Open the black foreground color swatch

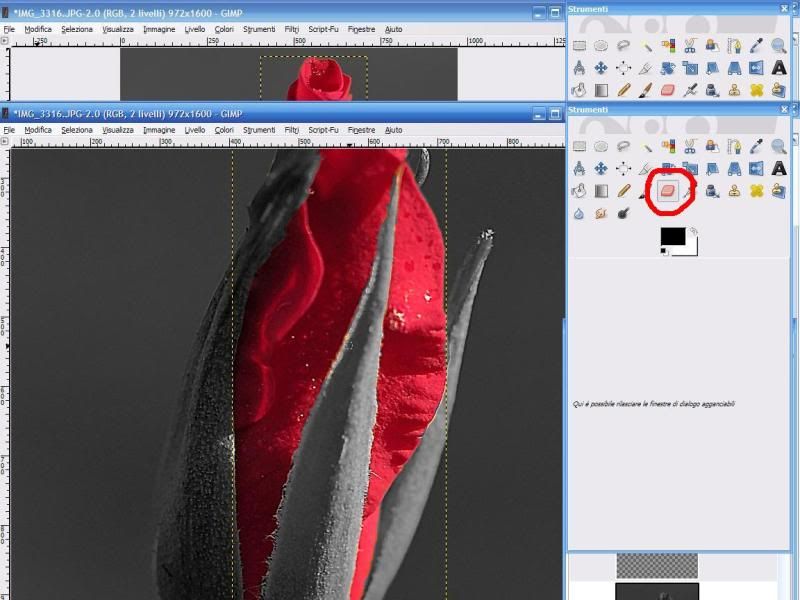tap(672, 236)
